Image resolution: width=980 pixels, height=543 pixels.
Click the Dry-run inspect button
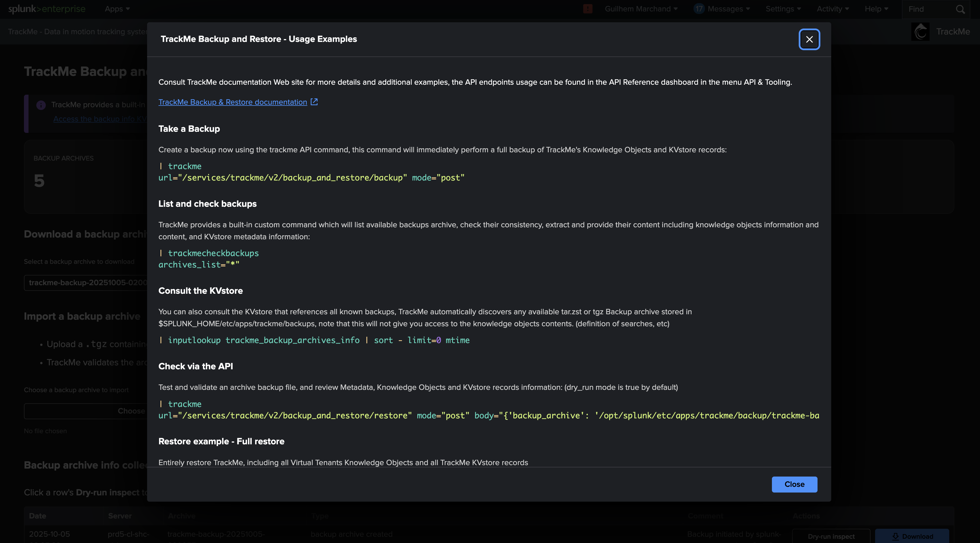coord(831,536)
